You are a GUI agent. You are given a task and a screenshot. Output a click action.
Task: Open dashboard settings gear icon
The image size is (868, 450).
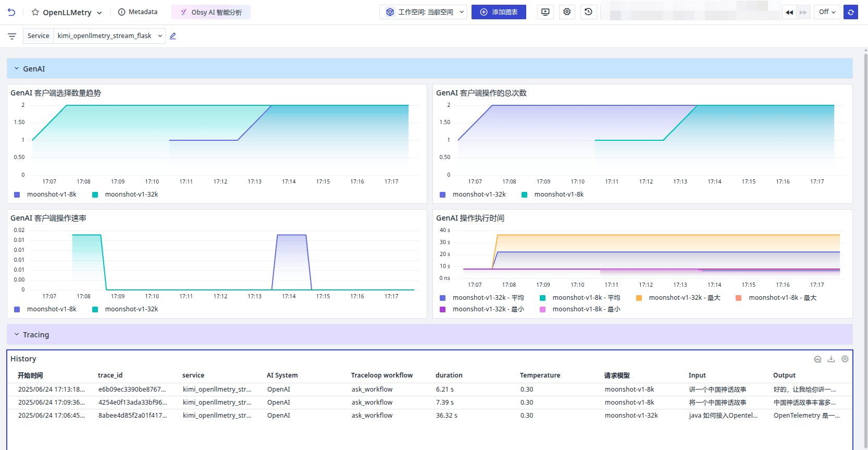click(567, 12)
